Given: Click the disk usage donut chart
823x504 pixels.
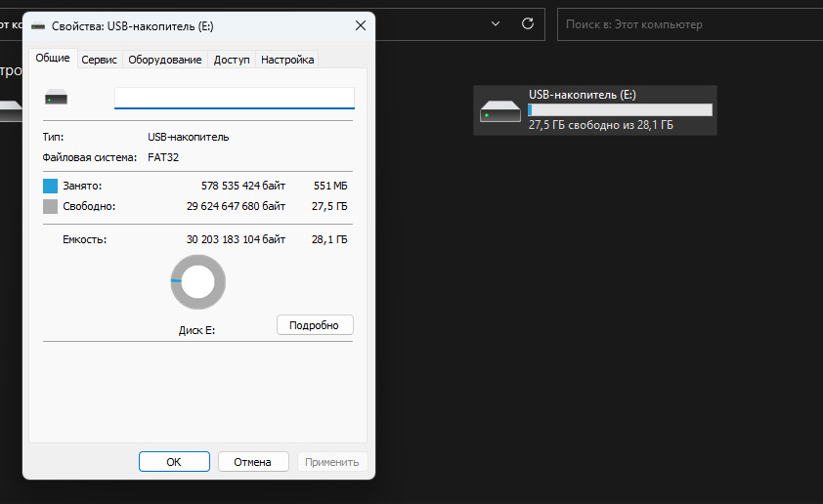Looking at the screenshot, I should click(x=197, y=282).
